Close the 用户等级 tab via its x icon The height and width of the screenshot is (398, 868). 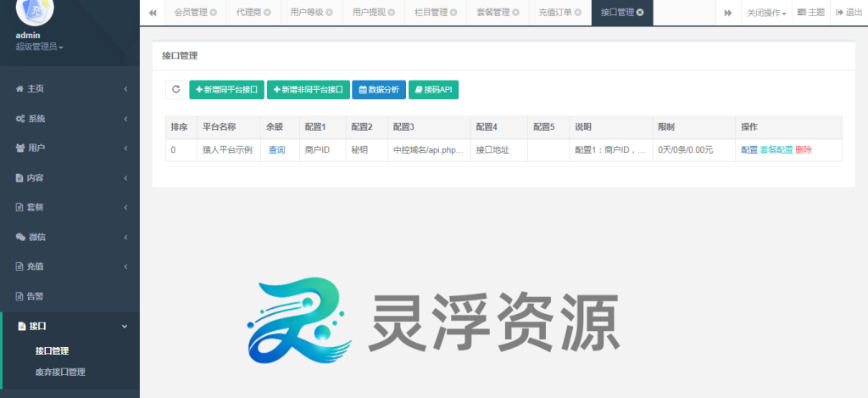point(330,12)
